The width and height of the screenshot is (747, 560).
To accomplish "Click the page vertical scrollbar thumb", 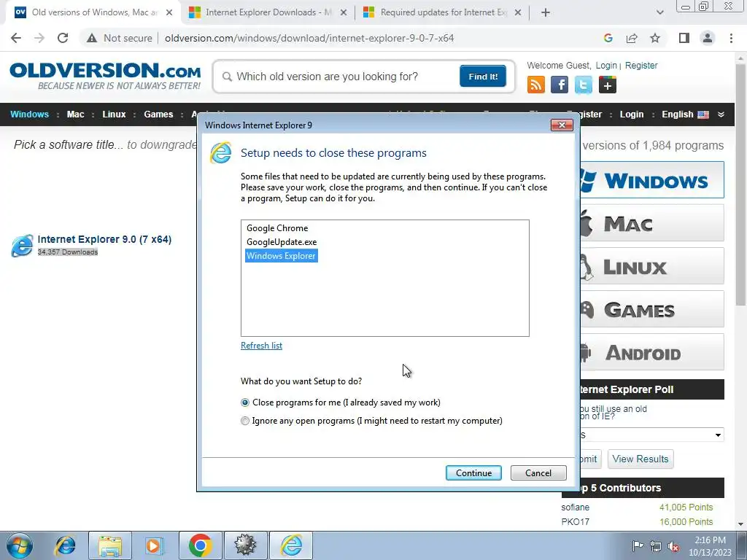I will click(740, 183).
